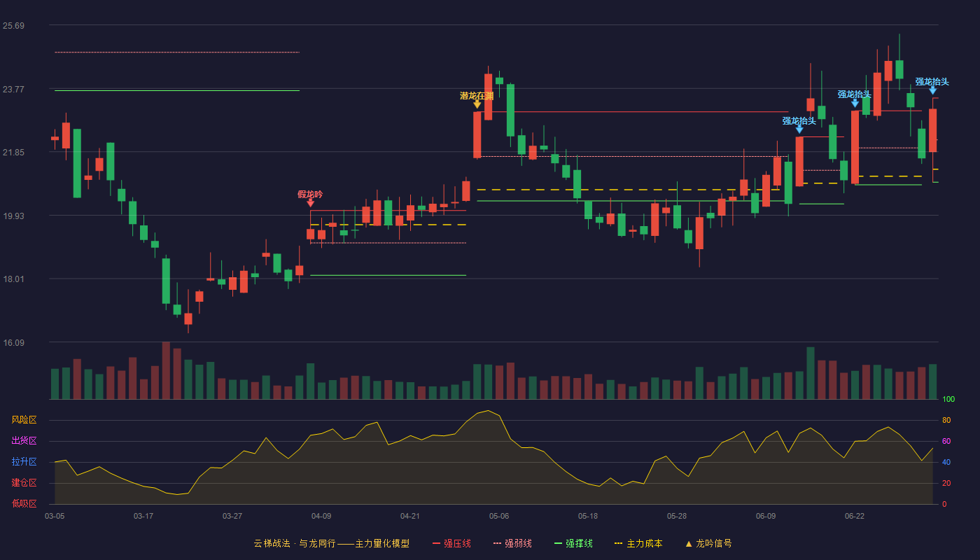This screenshot has height=560, width=980.
Task: Click the blue 40 indicator scale value
Action: 946,462
